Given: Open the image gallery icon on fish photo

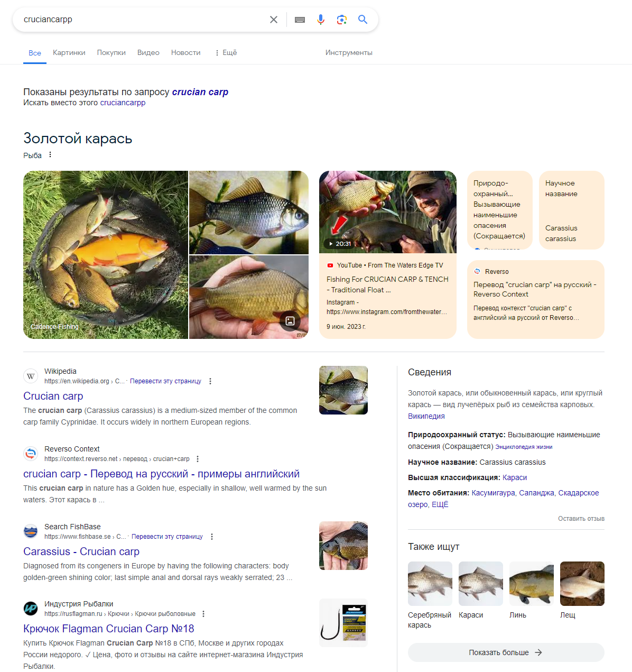Looking at the screenshot, I should tap(290, 320).
